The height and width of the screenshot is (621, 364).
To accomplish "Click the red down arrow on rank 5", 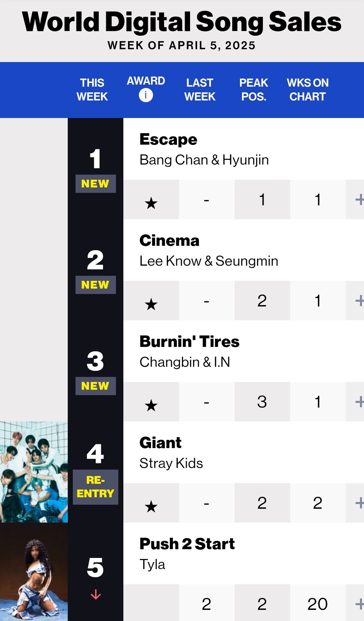I will pyautogui.click(x=96, y=594).
